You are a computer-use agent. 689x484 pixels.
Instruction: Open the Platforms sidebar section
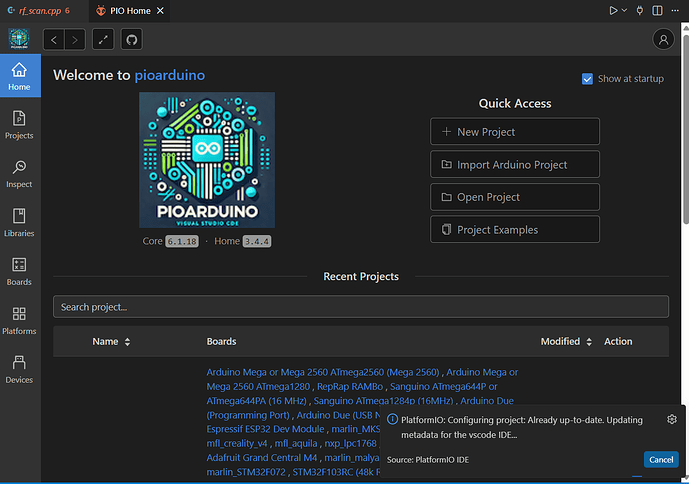tap(19, 320)
